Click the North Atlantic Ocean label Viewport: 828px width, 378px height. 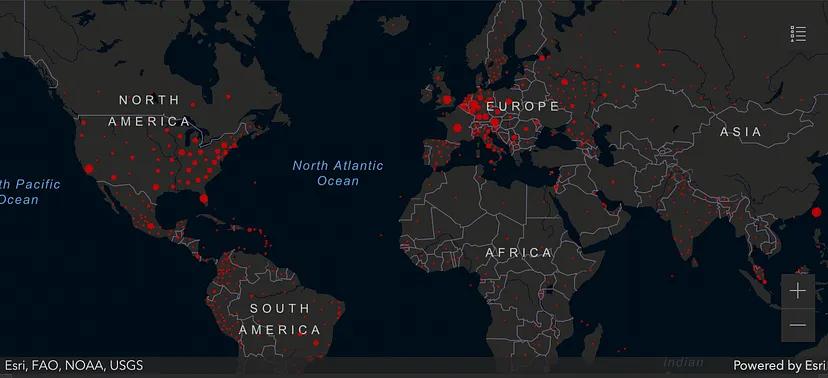tap(338, 173)
